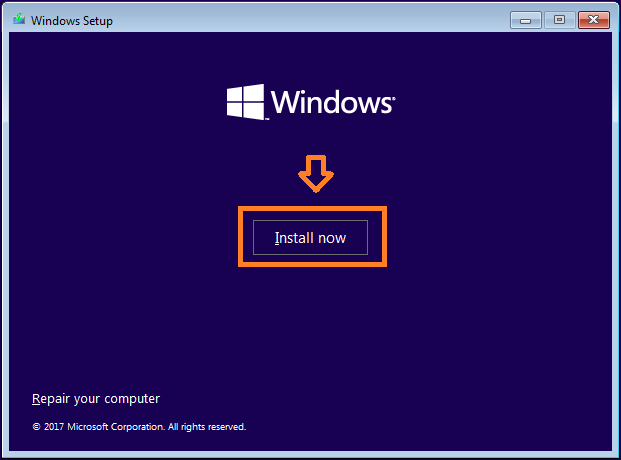The height and width of the screenshot is (460, 621).
Task: Minimize the Windows Setup window
Action: click(x=526, y=20)
